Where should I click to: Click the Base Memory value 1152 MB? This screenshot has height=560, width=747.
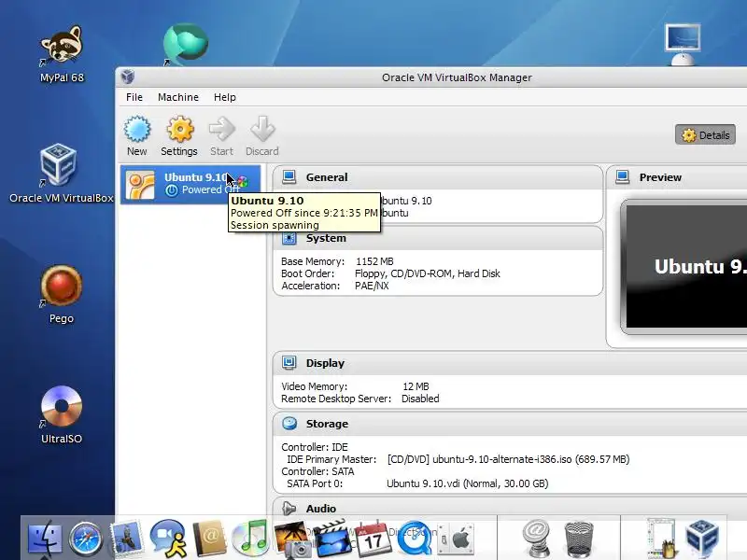[x=374, y=261]
